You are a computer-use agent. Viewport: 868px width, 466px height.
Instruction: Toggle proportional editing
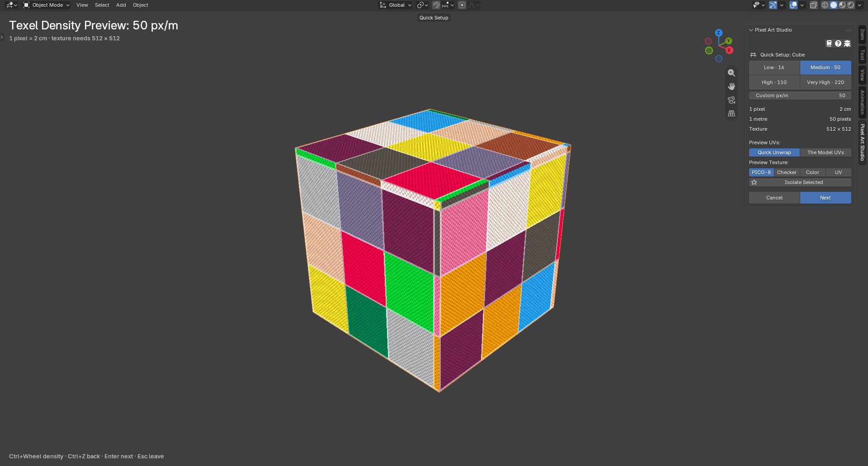click(462, 5)
